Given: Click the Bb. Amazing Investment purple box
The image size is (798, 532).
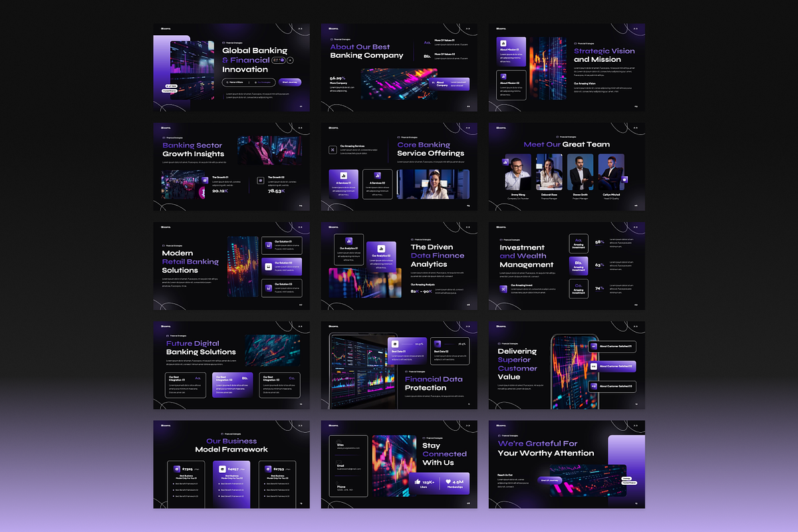Looking at the screenshot, I should (x=579, y=265).
